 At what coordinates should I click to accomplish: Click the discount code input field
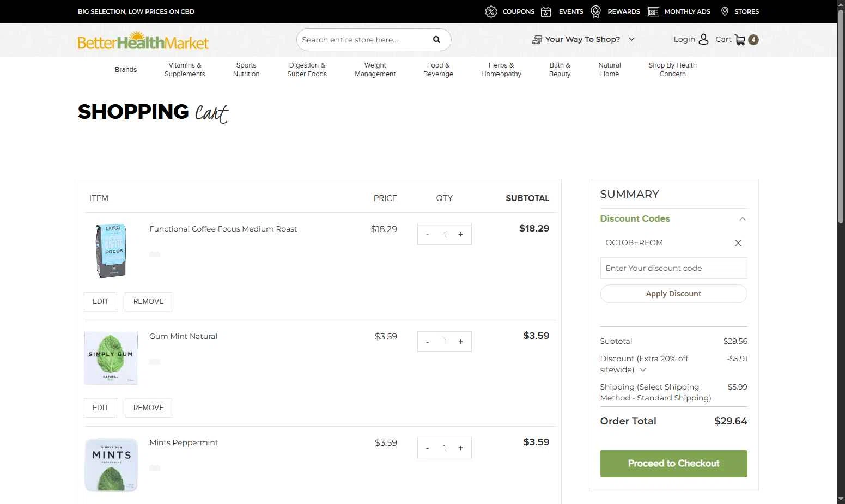click(674, 268)
